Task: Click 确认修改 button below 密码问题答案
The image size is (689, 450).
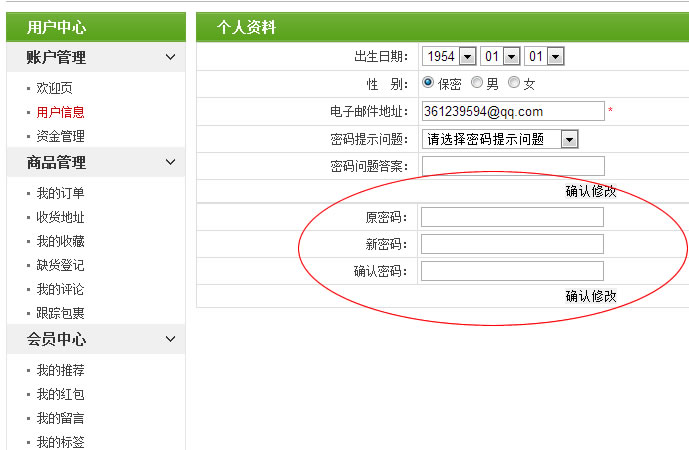Action: pyautogui.click(x=591, y=191)
